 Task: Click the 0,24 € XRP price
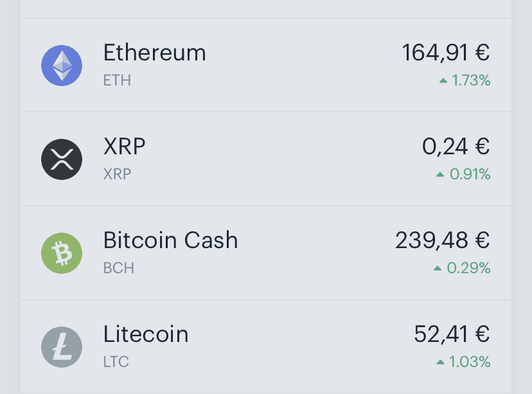(x=456, y=147)
